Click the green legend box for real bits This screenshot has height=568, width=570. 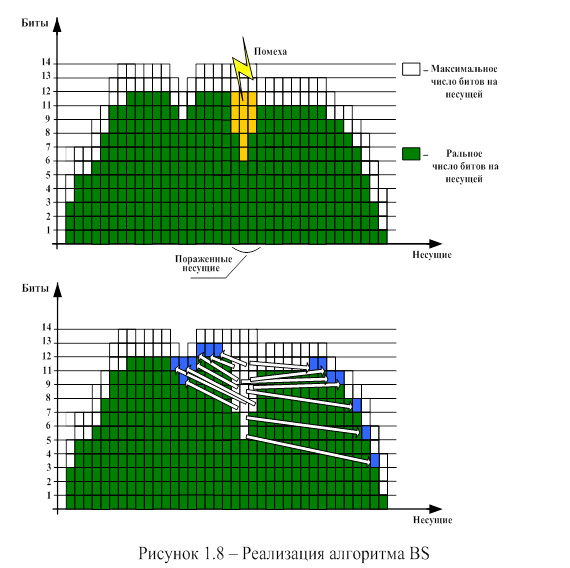click(411, 153)
